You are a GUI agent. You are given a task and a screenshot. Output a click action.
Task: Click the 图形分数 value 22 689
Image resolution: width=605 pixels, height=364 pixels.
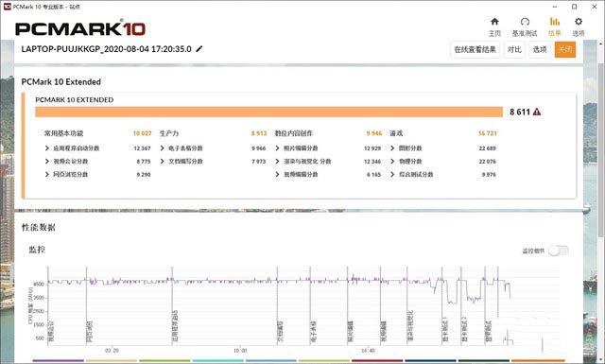click(488, 148)
